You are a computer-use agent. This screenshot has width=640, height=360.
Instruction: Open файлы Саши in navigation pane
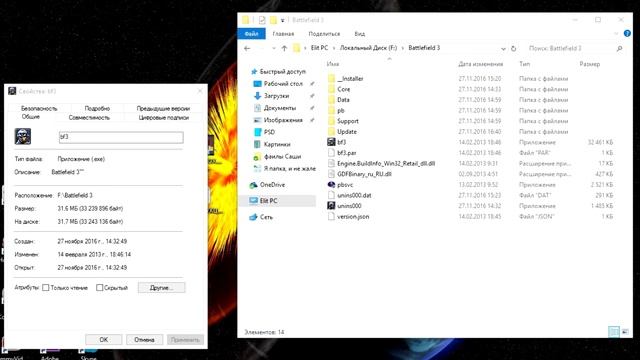[282, 156]
